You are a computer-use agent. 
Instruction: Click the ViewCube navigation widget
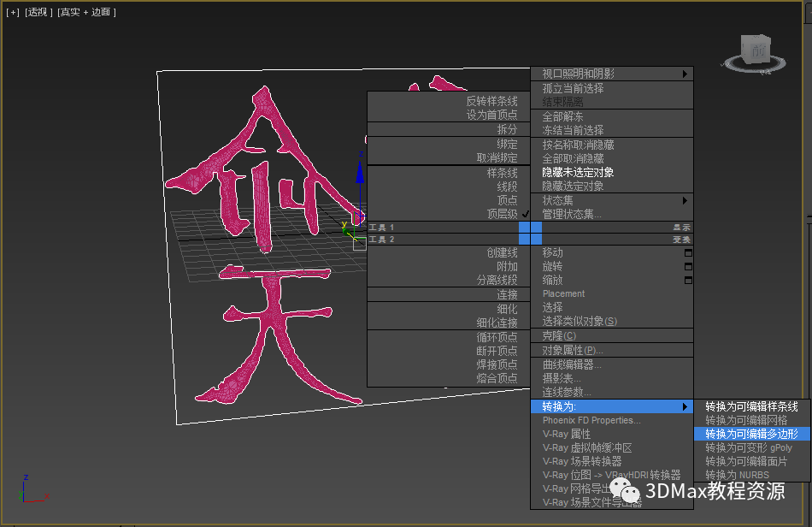click(755, 54)
